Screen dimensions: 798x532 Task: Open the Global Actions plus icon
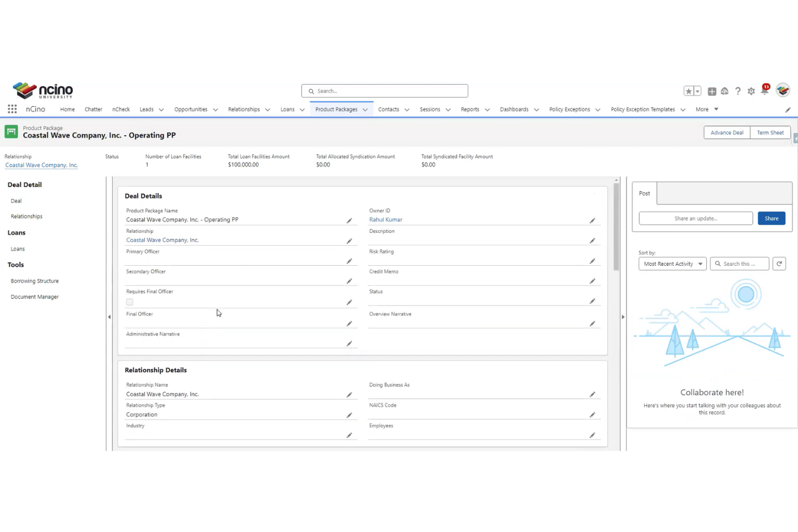click(712, 91)
